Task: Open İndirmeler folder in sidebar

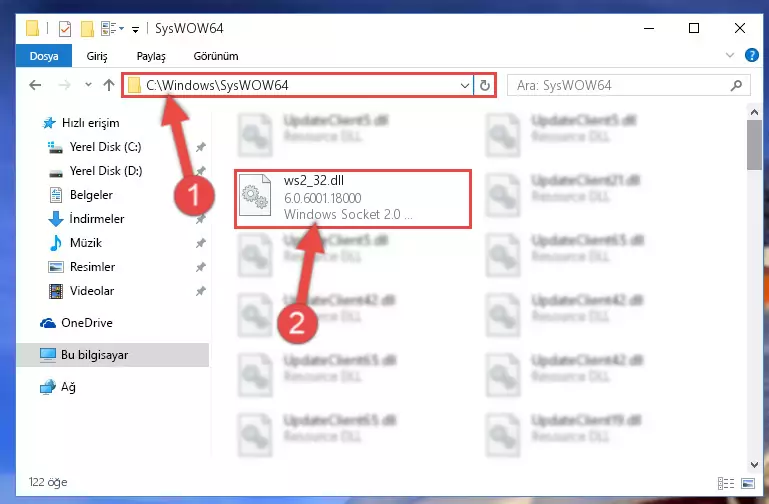Action: 97,219
